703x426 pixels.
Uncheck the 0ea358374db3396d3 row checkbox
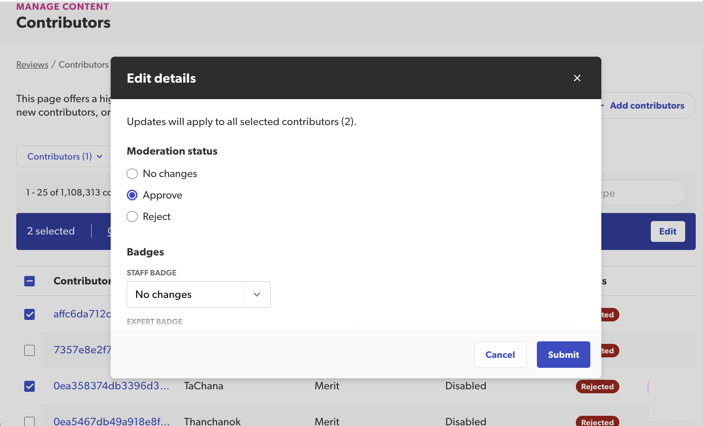30,386
